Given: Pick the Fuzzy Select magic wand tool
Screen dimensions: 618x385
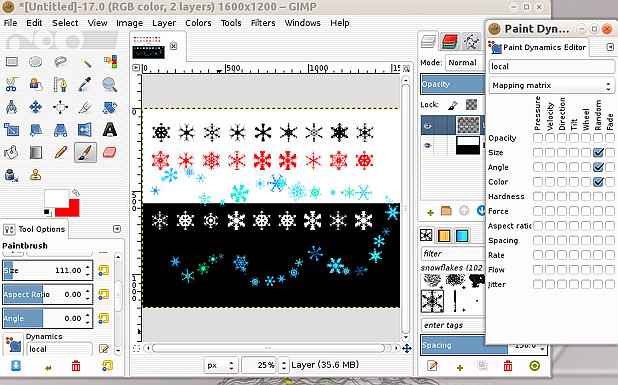Looking at the screenshot, I should 85,62.
